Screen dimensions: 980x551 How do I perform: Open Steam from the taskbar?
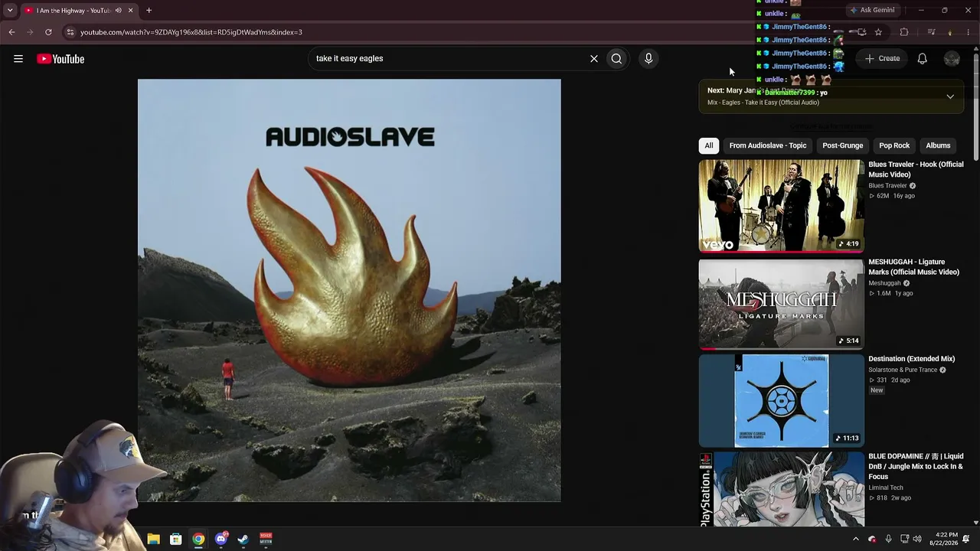[x=243, y=539]
